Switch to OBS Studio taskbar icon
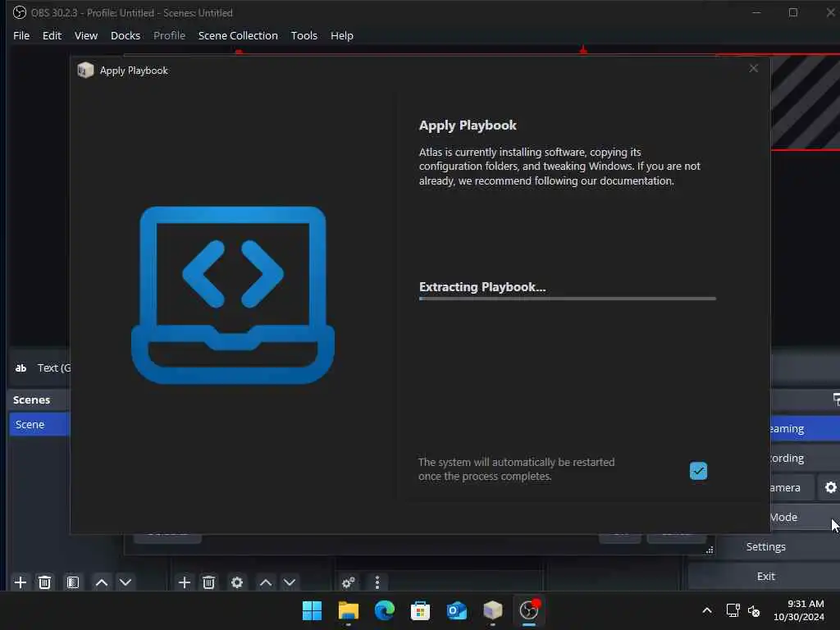 click(529, 610)
